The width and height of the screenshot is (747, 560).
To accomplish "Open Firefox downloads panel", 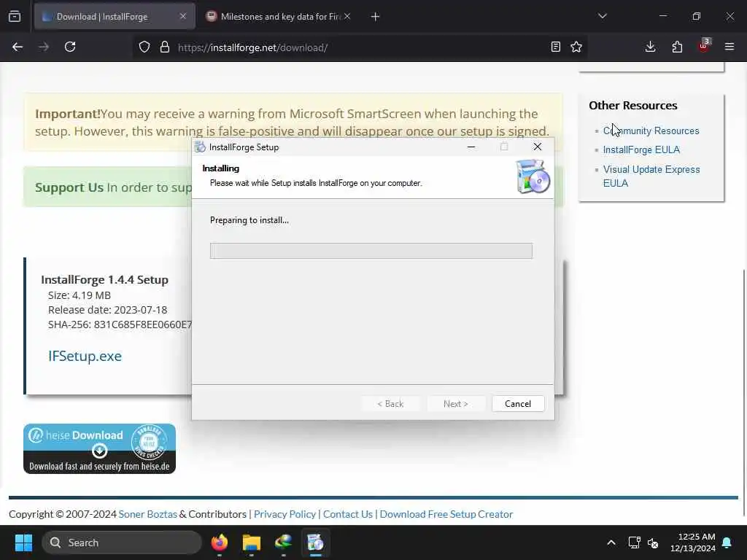I will (650, 47).
